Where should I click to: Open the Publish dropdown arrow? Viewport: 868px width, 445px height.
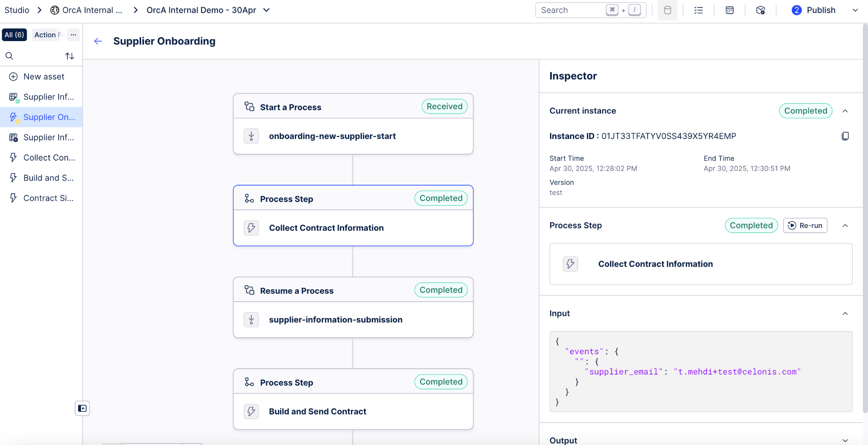pos(855,10)
